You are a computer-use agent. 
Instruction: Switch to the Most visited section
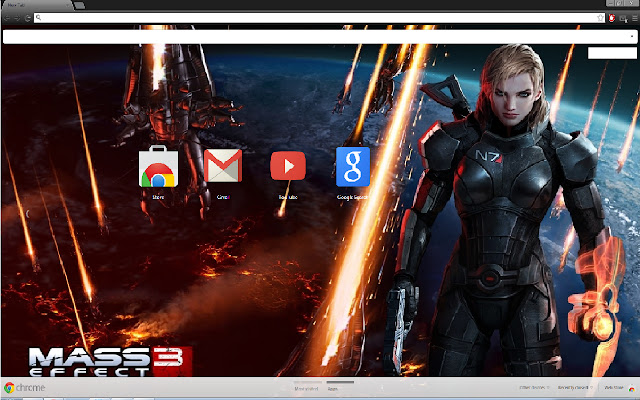point(307,389)
